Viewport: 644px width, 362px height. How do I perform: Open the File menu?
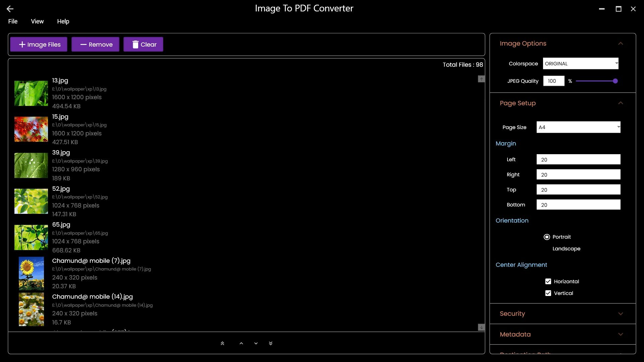pyautogui.click(x=13, y=21)
